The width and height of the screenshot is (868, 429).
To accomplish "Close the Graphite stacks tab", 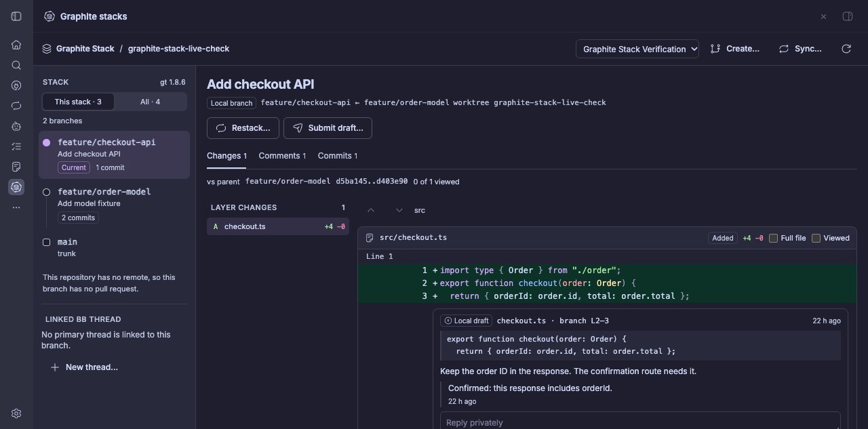I will point(823,16).
